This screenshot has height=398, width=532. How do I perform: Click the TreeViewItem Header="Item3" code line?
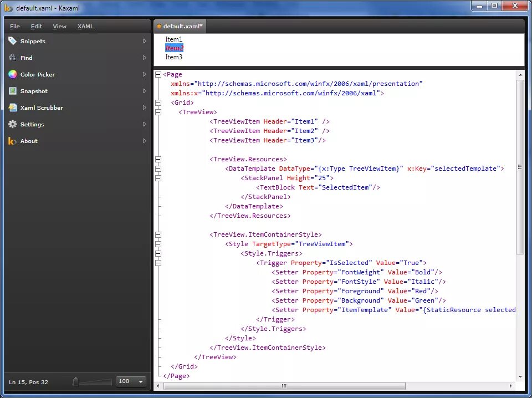(x=267, y=140)
